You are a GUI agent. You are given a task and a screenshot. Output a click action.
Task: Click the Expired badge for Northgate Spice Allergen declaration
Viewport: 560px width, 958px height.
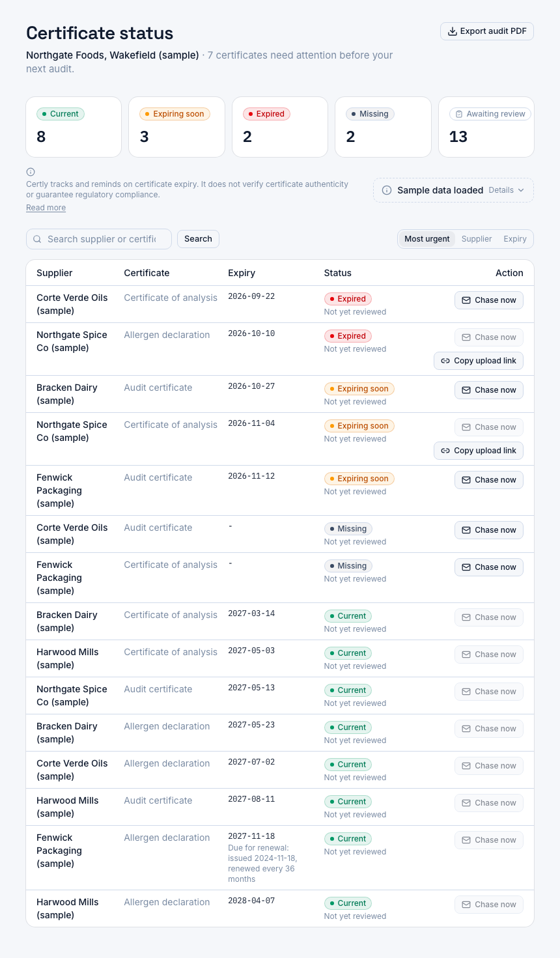coord(348,336)
